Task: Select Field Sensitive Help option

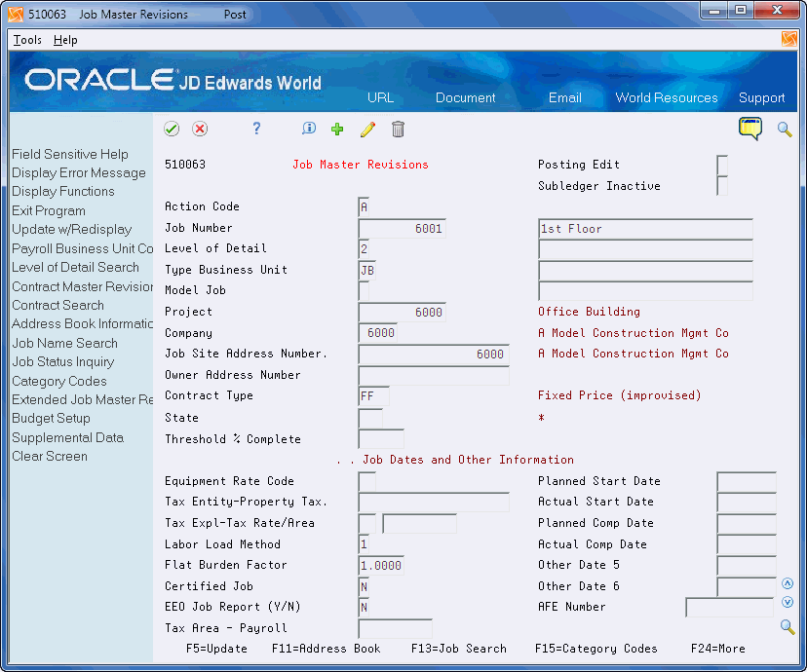Action: click(70, 154)
